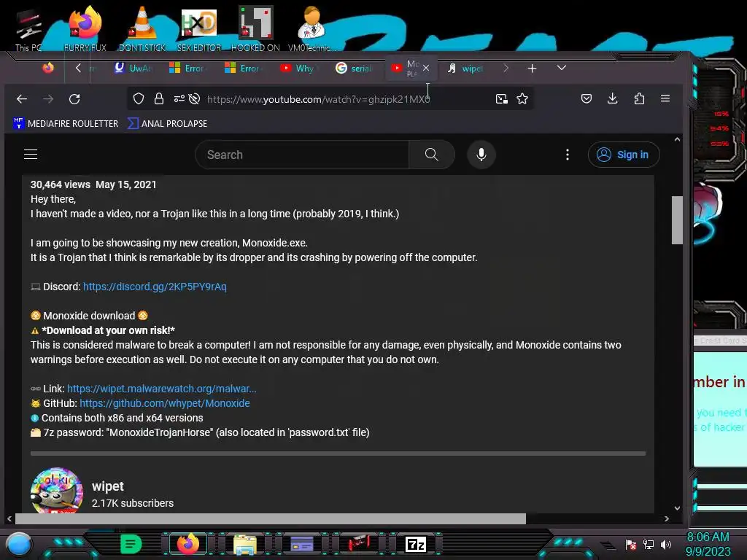Click the YouTube URL address bar

pos(318,99)
